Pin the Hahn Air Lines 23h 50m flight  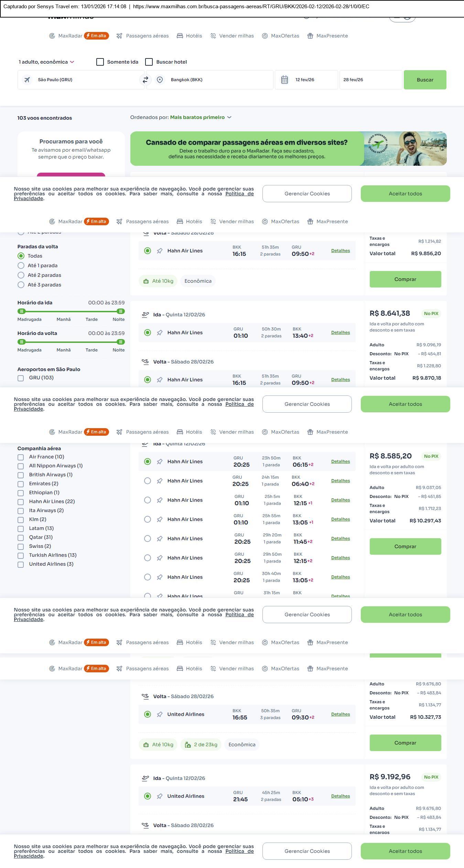pyautogui.click(x=160, y=462)
